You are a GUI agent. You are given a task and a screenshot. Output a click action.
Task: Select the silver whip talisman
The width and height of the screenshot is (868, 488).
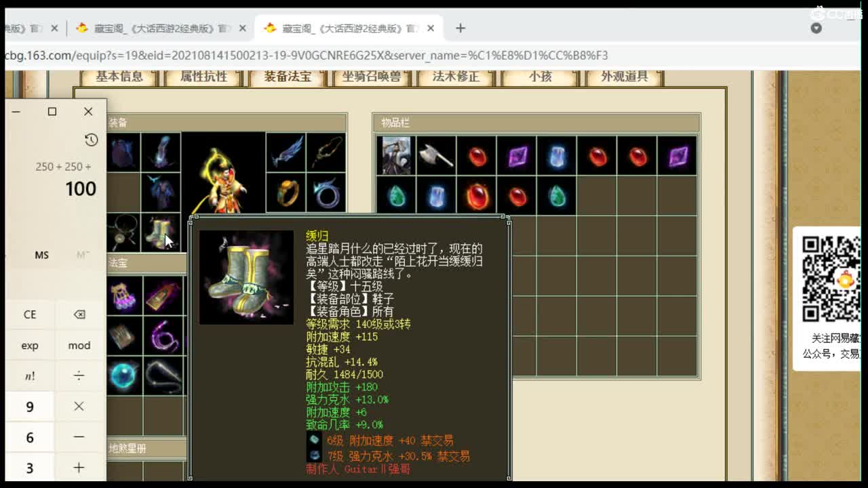(x=163, y=375)
